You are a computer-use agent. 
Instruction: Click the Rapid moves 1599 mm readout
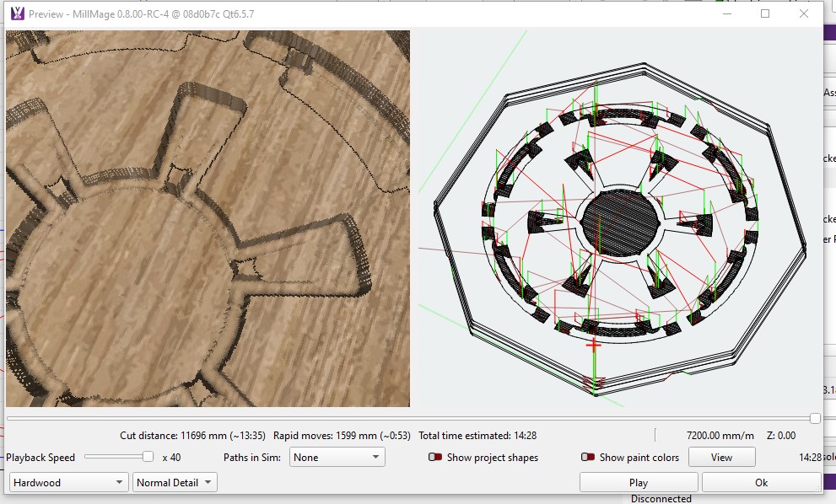click(x=342, y=435)
